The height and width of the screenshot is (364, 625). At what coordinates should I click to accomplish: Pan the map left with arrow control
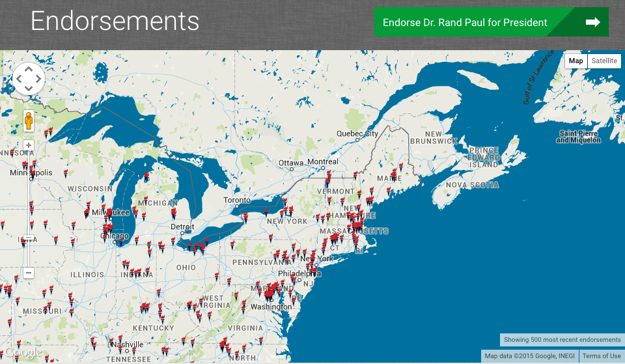click(x=19, y=79)
